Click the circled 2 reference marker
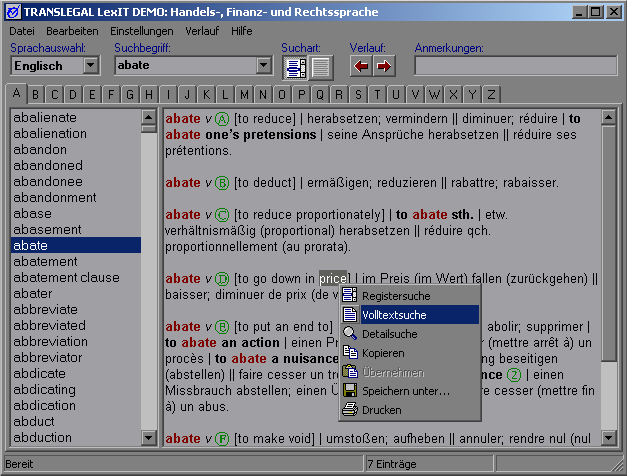The image size is (627, 476). pyautogui.click(x=514, y=375)
